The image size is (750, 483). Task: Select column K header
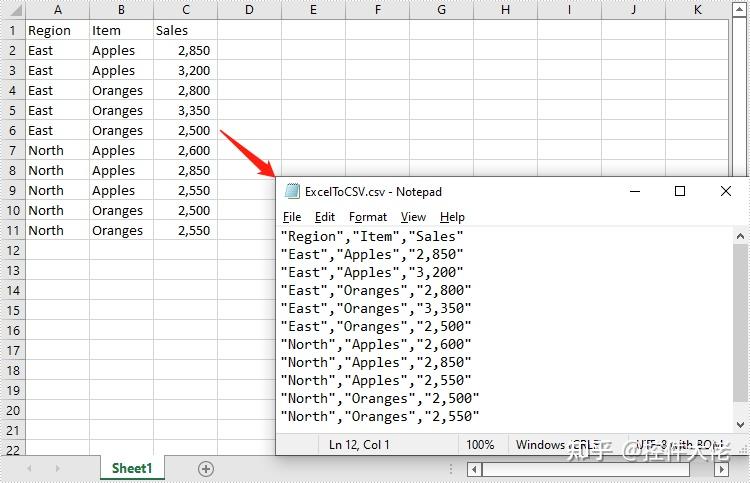[697, 10]
